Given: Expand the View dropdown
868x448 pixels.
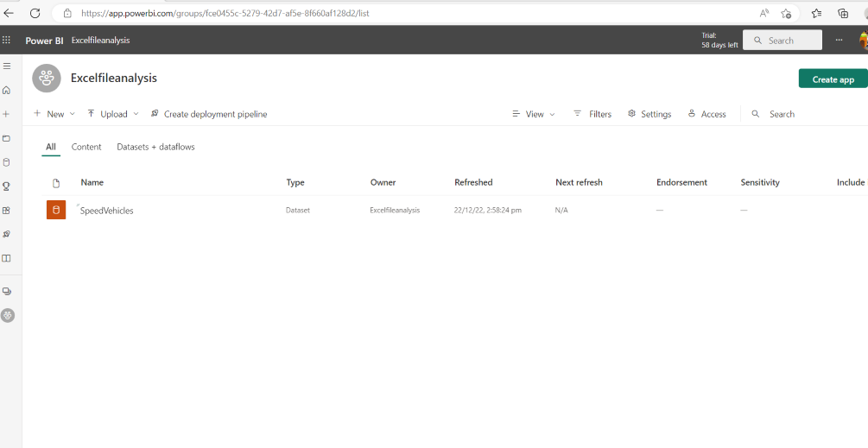Looking at the screenshot, I should coord(534,114).
